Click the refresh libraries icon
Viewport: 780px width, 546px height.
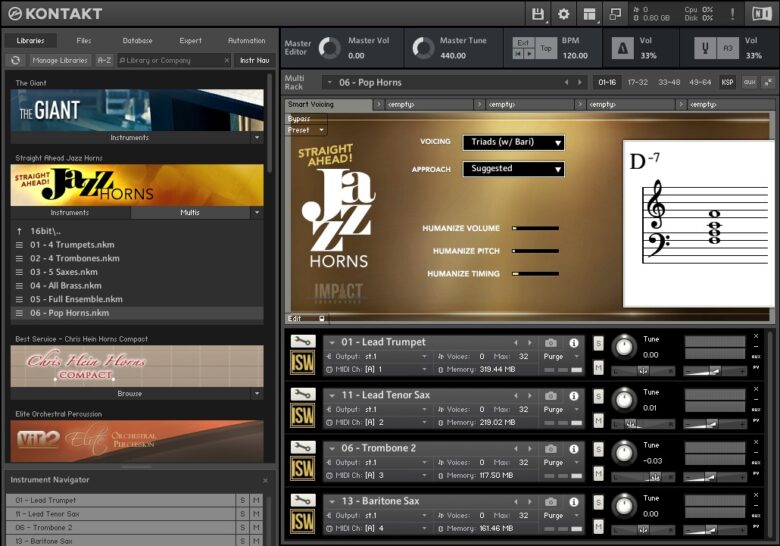pyautogui.click(x=15, y=60)
